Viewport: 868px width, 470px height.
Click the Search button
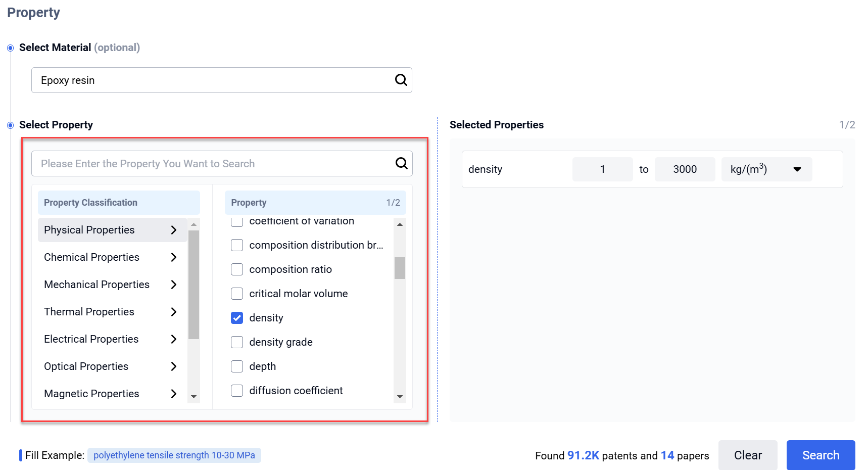(x=821, y=455)
